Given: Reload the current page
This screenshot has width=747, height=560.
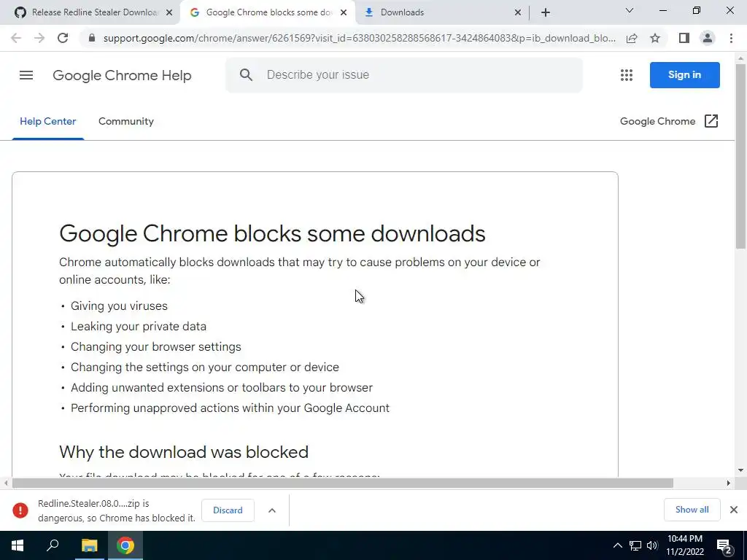Looking at the screenshot, I should pos(63,38).
